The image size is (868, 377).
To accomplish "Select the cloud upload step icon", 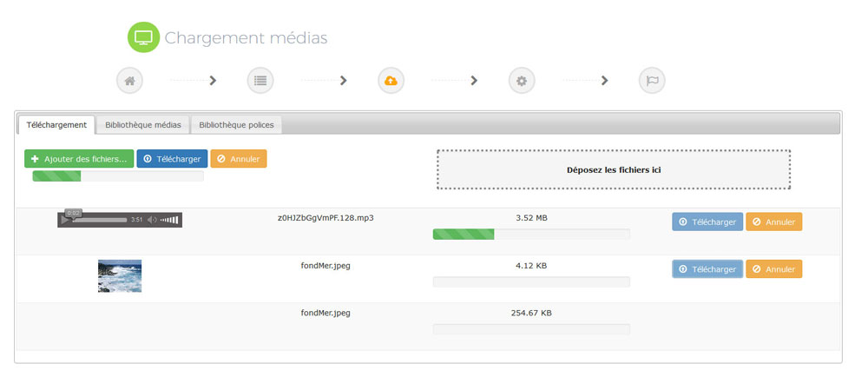I will [x=391, y=81].
